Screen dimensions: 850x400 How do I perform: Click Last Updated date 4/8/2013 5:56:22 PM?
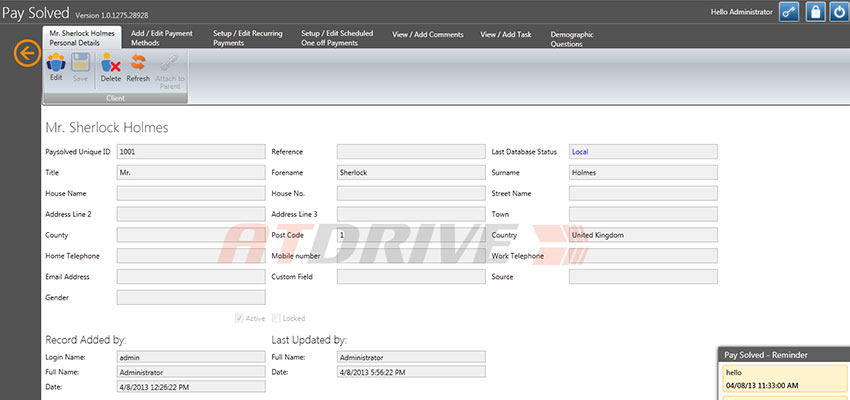click(411, 372)
